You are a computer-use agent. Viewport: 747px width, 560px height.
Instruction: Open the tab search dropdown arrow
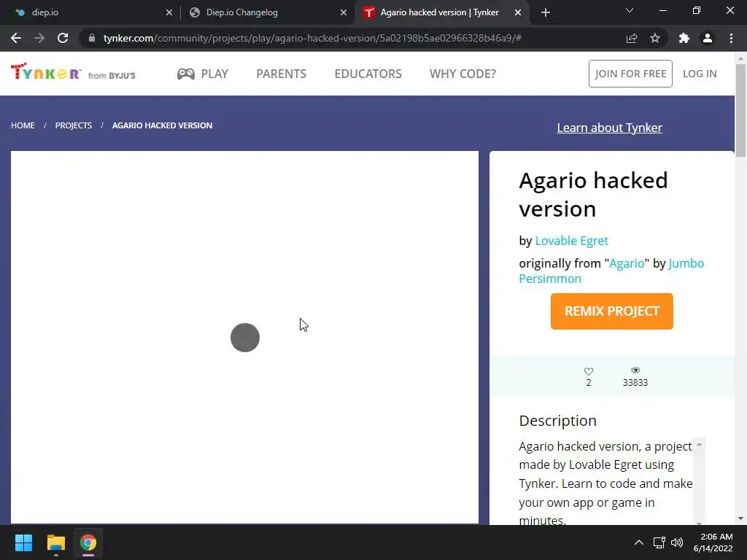point(630,10)
